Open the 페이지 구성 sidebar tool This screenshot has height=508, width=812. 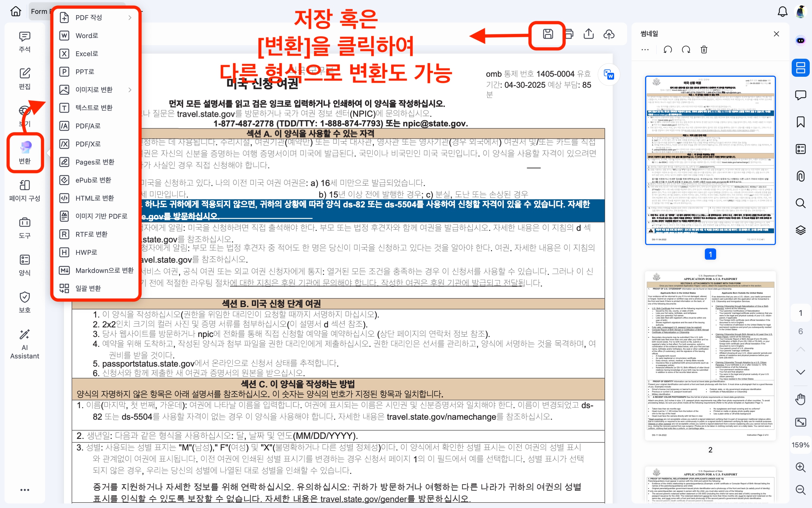point(25,190)
